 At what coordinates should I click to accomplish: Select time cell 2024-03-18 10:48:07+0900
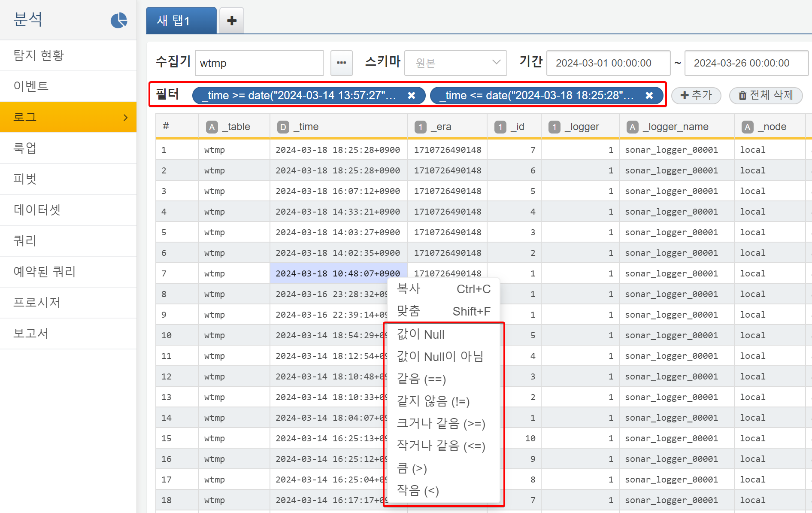(x=338, y=273)
